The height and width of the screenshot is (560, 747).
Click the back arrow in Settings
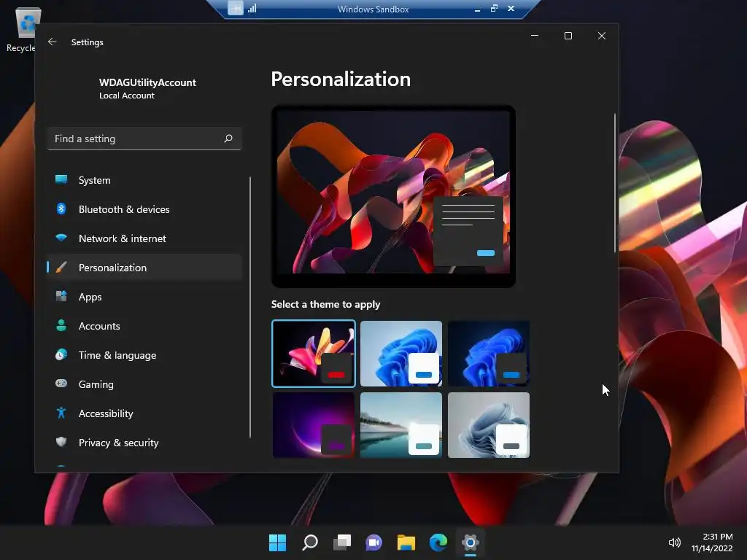point(53,42)
